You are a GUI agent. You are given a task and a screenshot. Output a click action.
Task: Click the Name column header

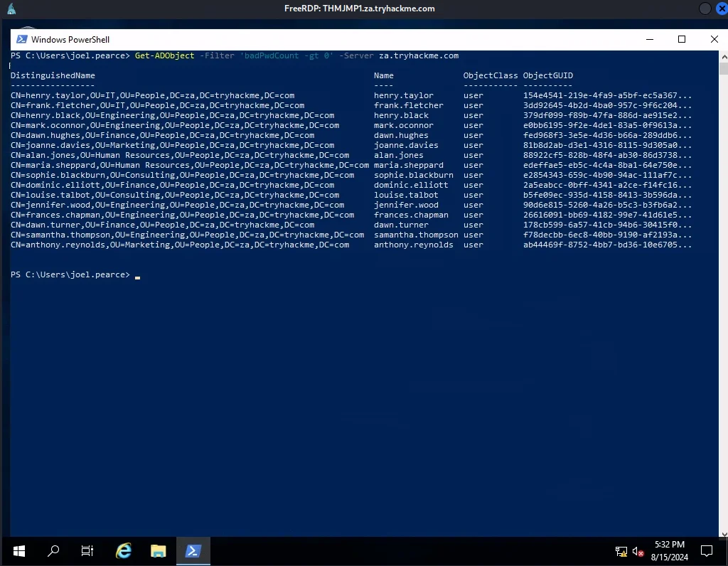383,75
